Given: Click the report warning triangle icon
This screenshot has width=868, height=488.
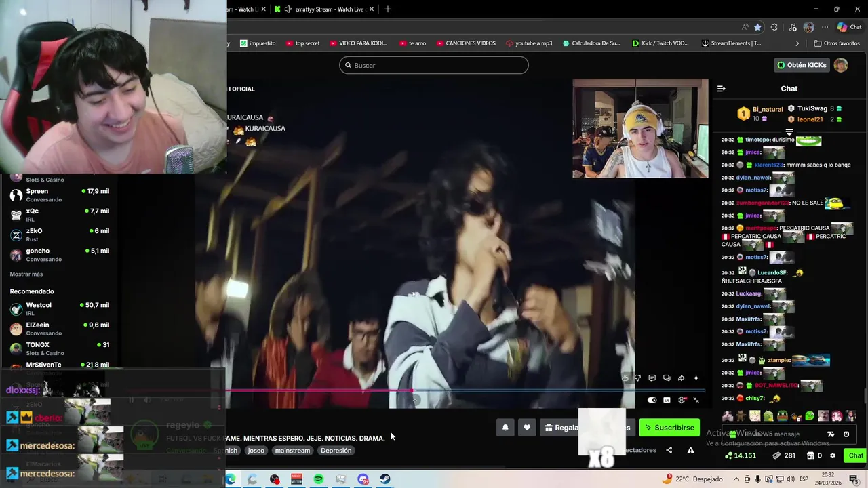Looking at the screenshot, I should tap(690, 450).
